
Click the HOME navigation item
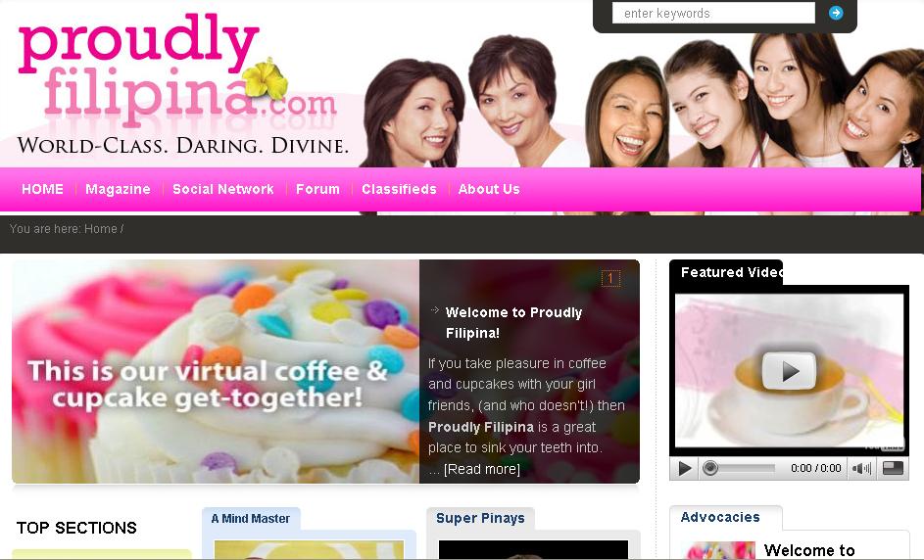coord(42,189)
